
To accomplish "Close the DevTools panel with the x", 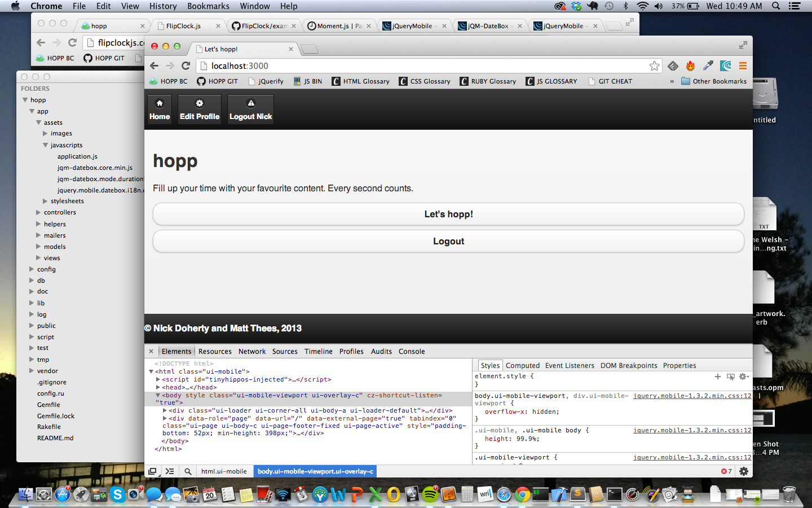I will 151,351.
